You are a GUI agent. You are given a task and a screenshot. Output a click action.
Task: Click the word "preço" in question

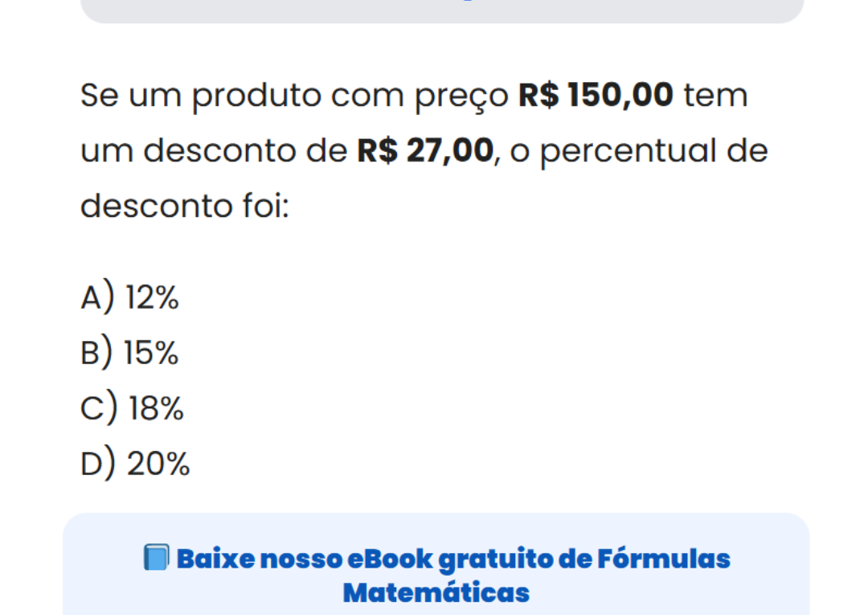461,96
